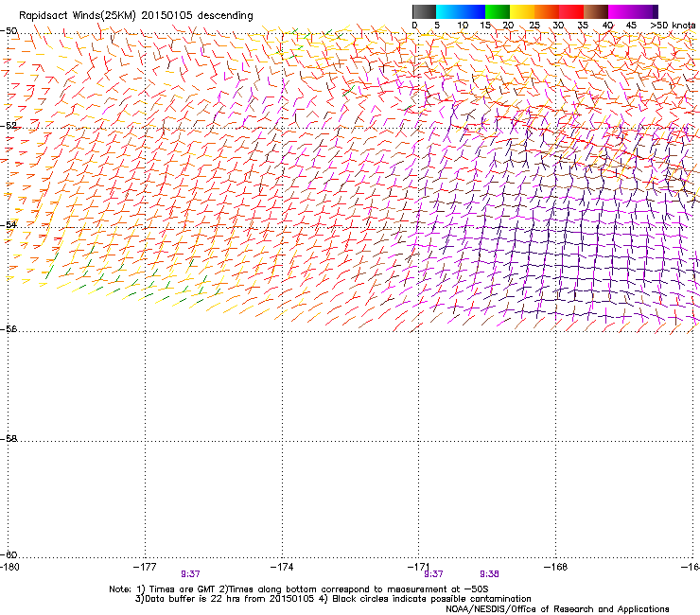Click the gray 0-5 knots legend swatch
Viewport: 700px width, 615px height.
coord(424,11)
